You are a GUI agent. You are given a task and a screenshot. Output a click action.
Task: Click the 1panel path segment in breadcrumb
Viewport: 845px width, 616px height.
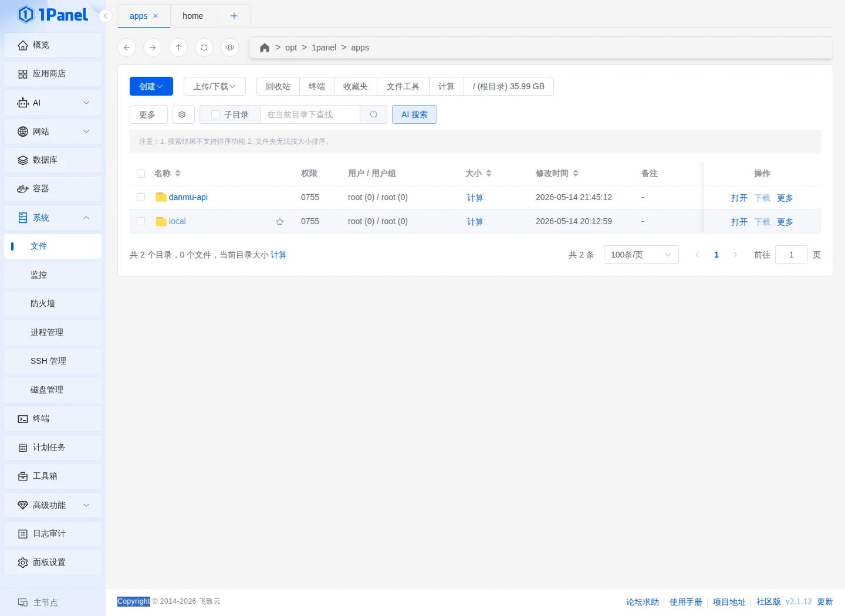[324, 48]
